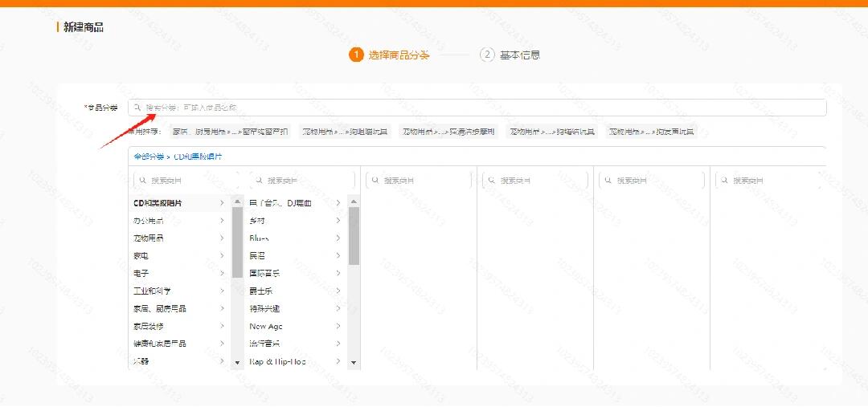Click the second column scrollbar down arrow
Screen dimensions: 868x407
tap(354, 363)
